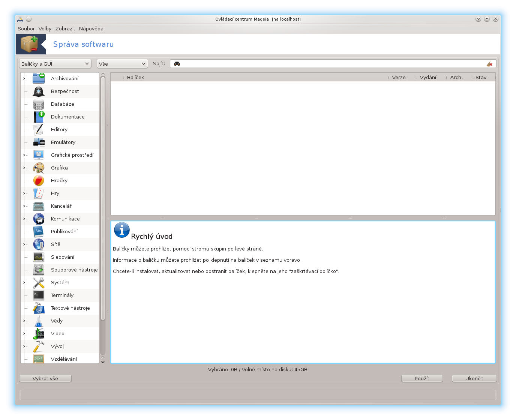The width and height of the screenshot is (516, 420).
Task: Click the 'Vybrat vše' button
Action: pyautogui.click(x=45, y=378)
